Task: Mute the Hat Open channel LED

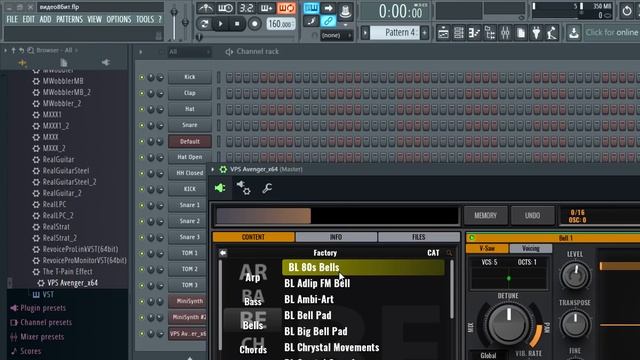Action: coord(142,157)
